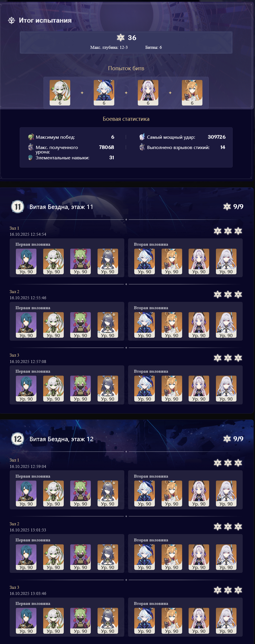Click the Nahida portrait in battle attempts
Image resolution: width=255 pixels, height=644 pixels.
coord(60,93)
